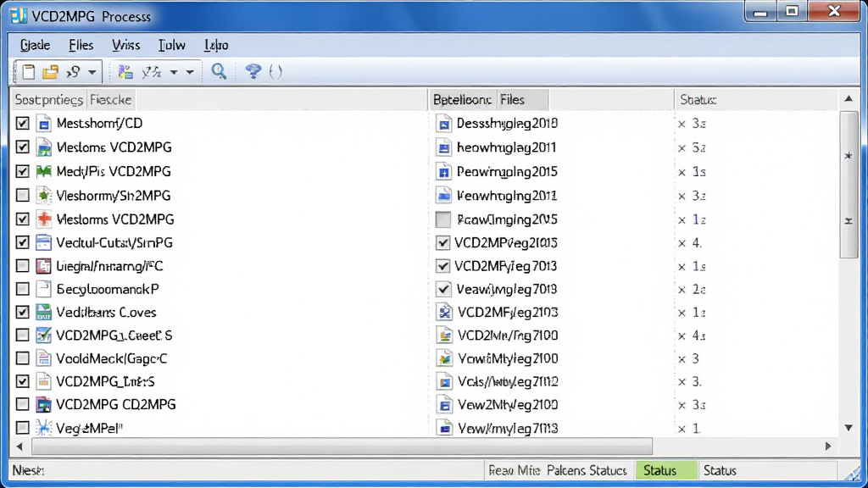This screenshot has width=868, height=488.
Task: Click the horizontal scrollbar right arrow
Action: point(828,446)
